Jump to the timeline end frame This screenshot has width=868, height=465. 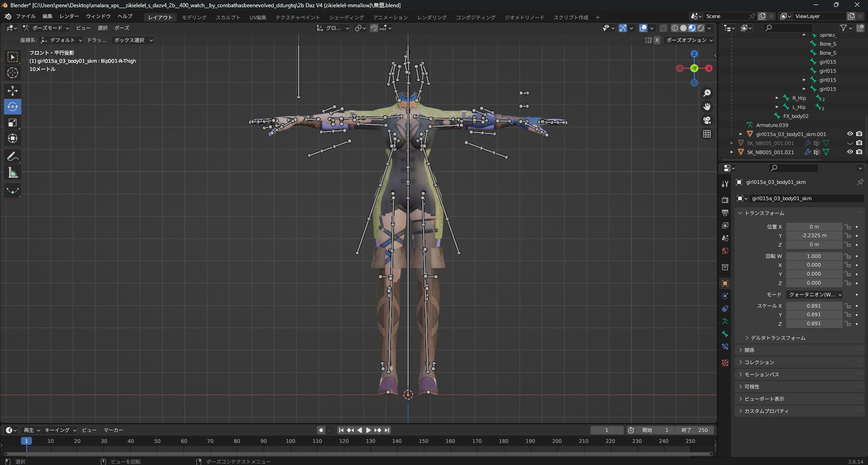pyautogui.click(x=387, y=430)
